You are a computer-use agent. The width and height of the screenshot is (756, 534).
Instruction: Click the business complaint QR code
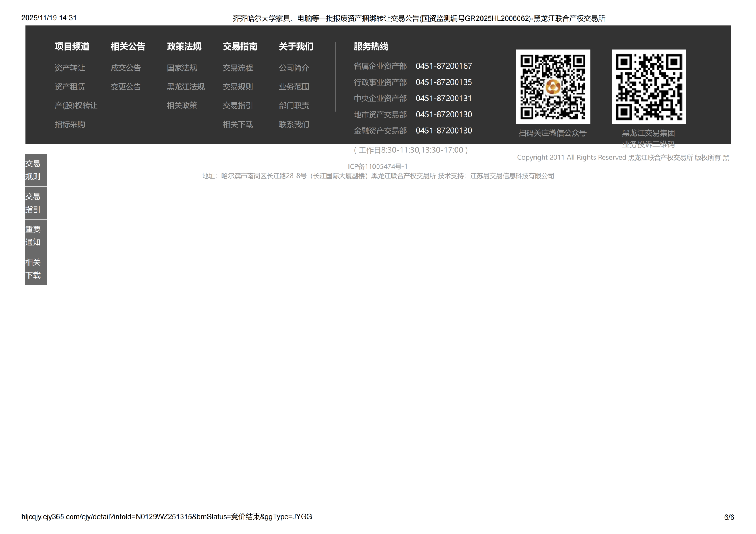[x=649, y=87]
